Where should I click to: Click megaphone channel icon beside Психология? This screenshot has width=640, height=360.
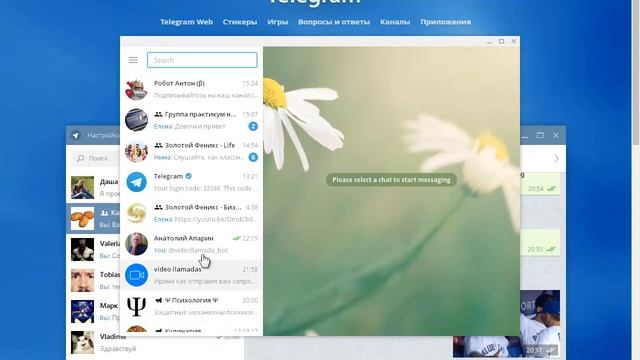click(x=158, y=300)
